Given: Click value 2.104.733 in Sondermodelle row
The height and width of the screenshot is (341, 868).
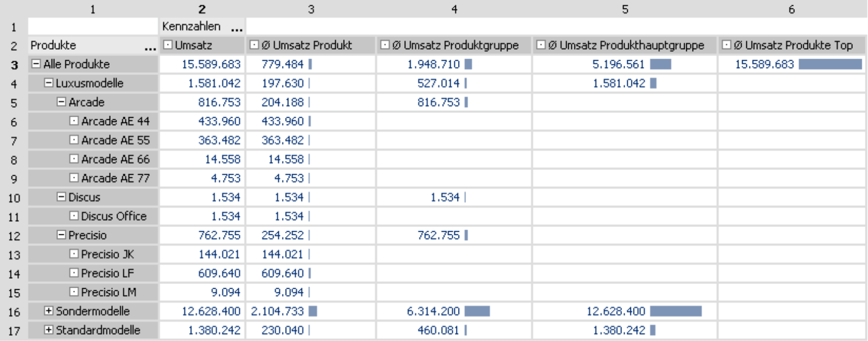Looking at the screenshot, I should coord(277,311).
